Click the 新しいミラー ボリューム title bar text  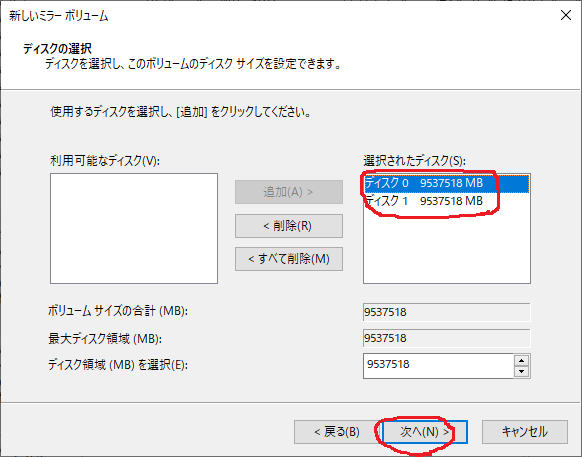point(59,16)
